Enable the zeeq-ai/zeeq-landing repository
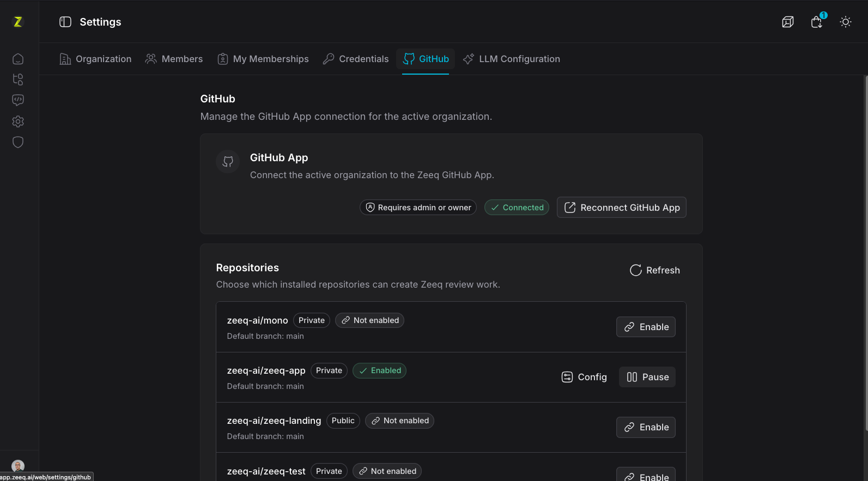The width and height of the screenshot is (868, 481). click(x=646, y=427)
